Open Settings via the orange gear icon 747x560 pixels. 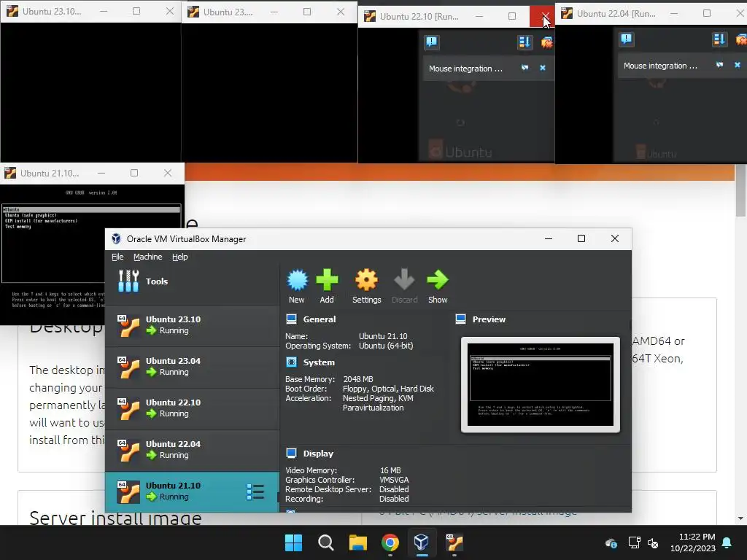(x=366, y=280)
